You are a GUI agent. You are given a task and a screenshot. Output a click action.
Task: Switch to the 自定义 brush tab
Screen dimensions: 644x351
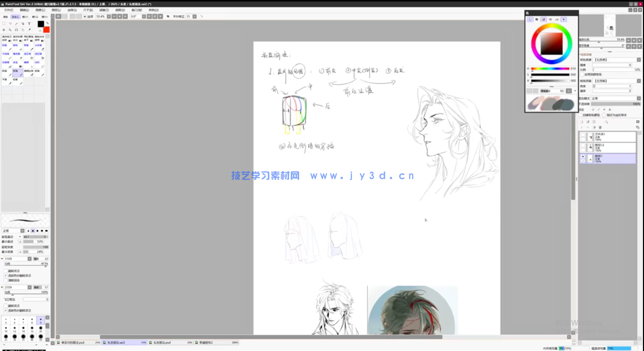coord(15,17)
